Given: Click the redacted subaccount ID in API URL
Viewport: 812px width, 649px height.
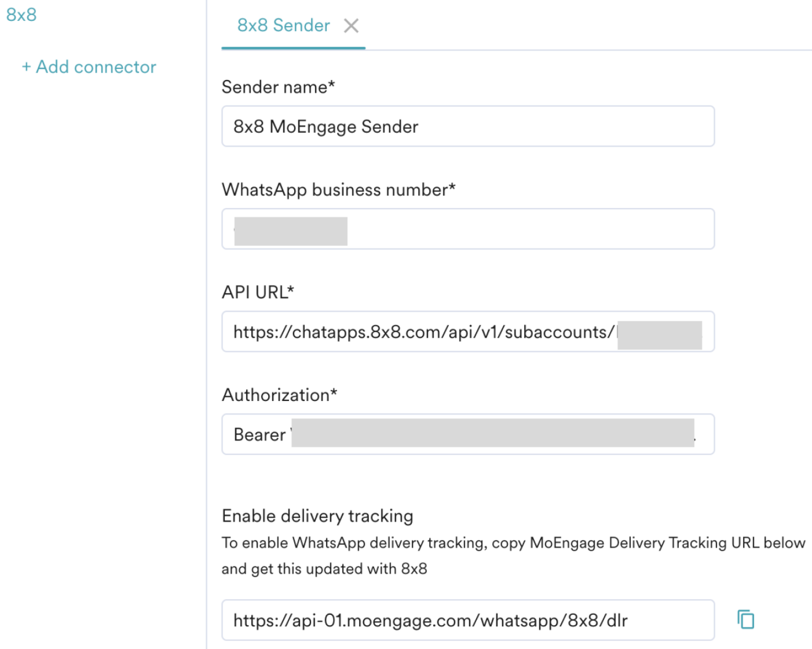Looking at the screenshot, I should point(659,335).
